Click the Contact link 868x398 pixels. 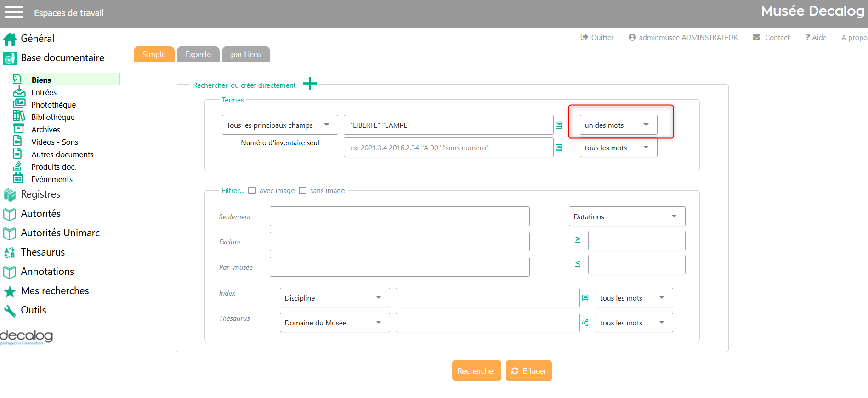pyautogui.click(x=771, y=37)
